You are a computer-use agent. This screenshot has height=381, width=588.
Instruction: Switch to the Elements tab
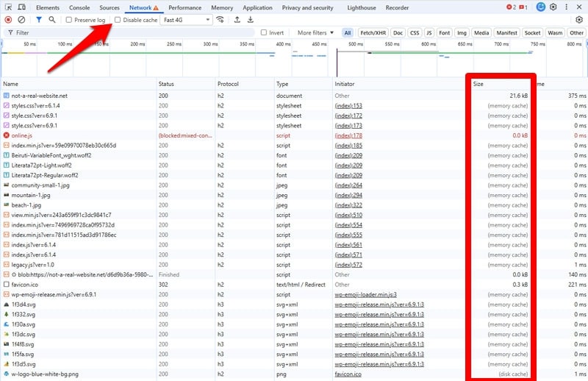tap(48, 7)
